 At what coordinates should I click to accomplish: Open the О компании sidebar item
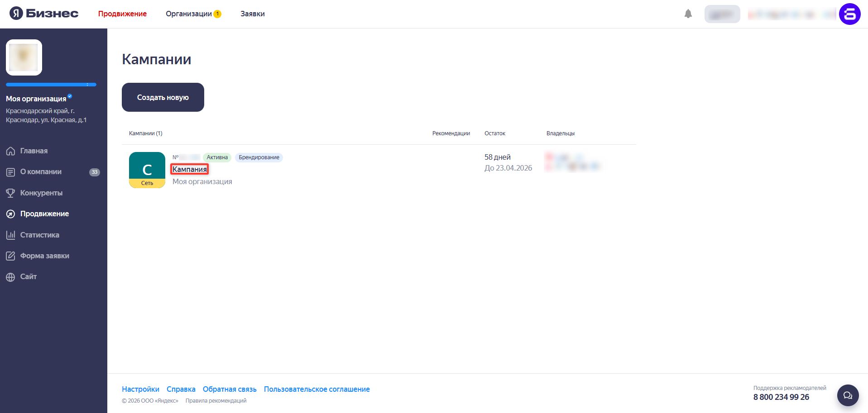click(41, 172)
